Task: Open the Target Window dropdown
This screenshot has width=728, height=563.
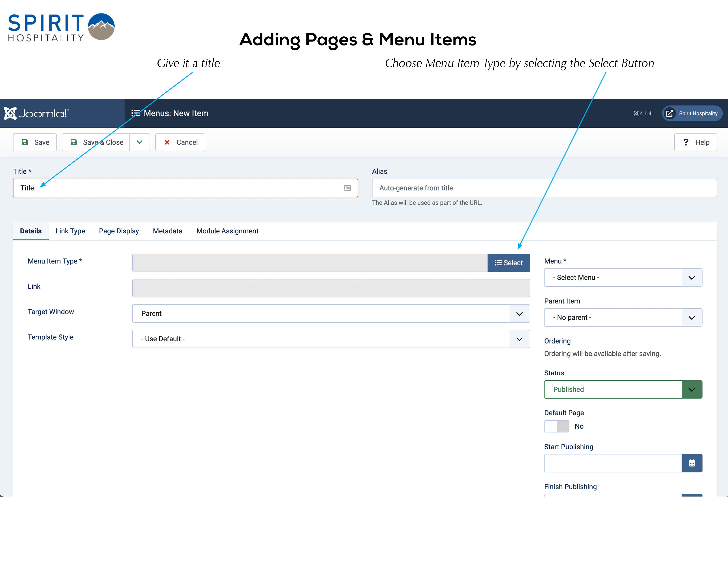Action: coord(331,314)
